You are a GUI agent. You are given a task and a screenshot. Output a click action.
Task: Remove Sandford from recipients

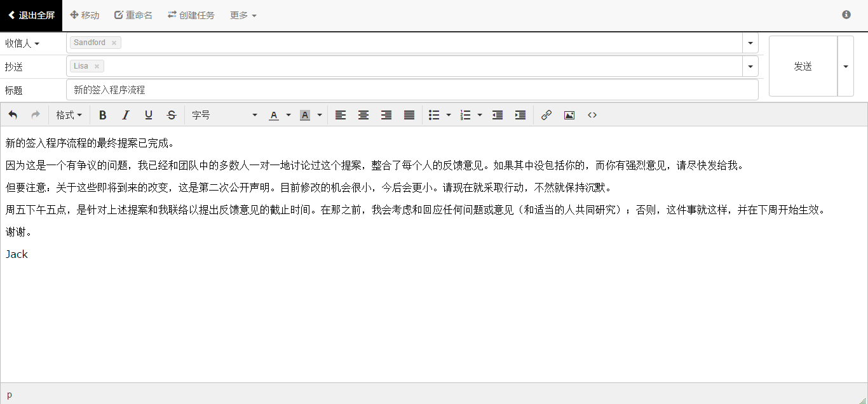pyautogui.click(x=114, y=43)
